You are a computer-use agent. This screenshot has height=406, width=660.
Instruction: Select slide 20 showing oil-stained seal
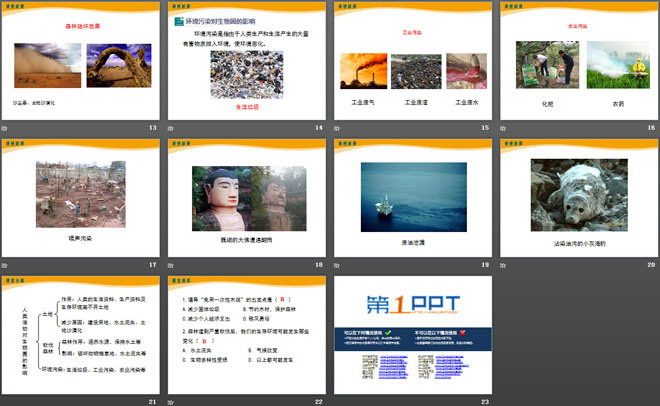click(579, 198)
